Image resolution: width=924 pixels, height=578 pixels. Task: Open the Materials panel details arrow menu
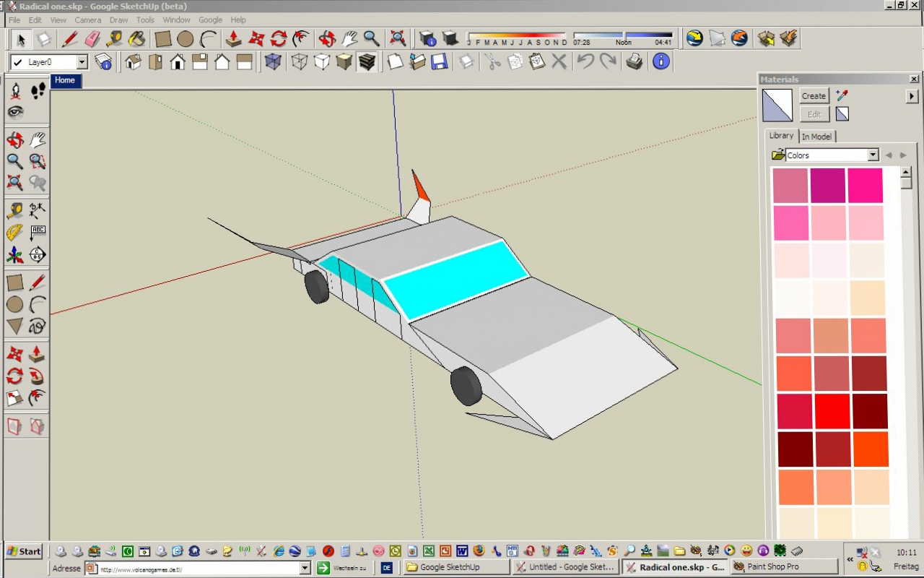912,96
